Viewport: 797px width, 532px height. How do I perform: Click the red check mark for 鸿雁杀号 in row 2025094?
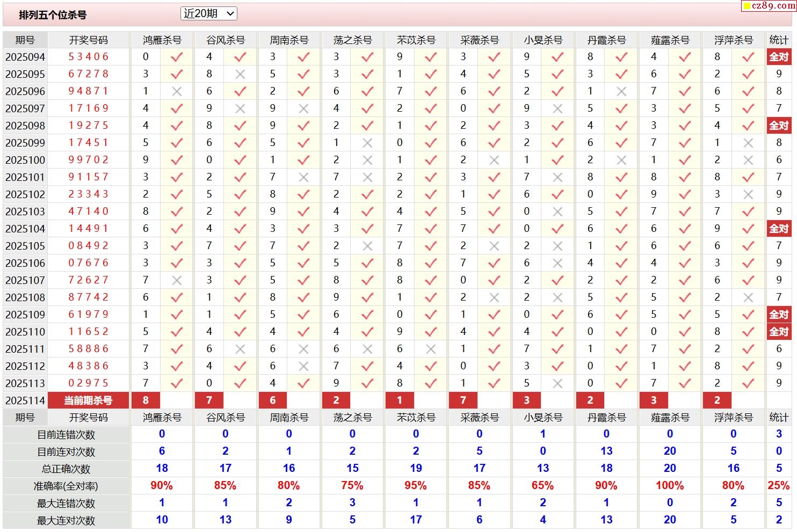[177, 57]
